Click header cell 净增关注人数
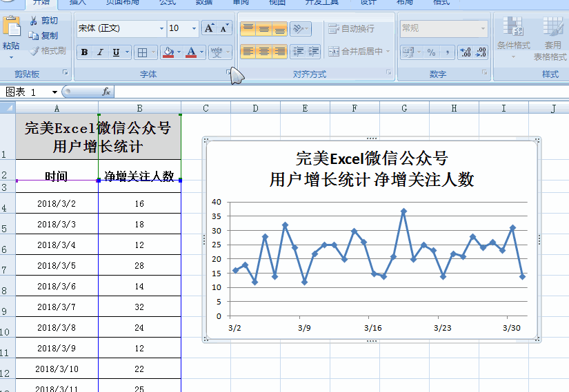This screenshot has width=569, height=392. tap(139, 176)
